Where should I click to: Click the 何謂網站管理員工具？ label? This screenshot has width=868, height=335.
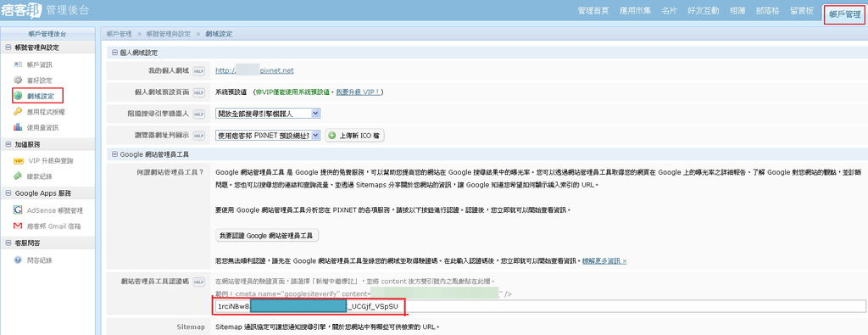pos(170,173)
